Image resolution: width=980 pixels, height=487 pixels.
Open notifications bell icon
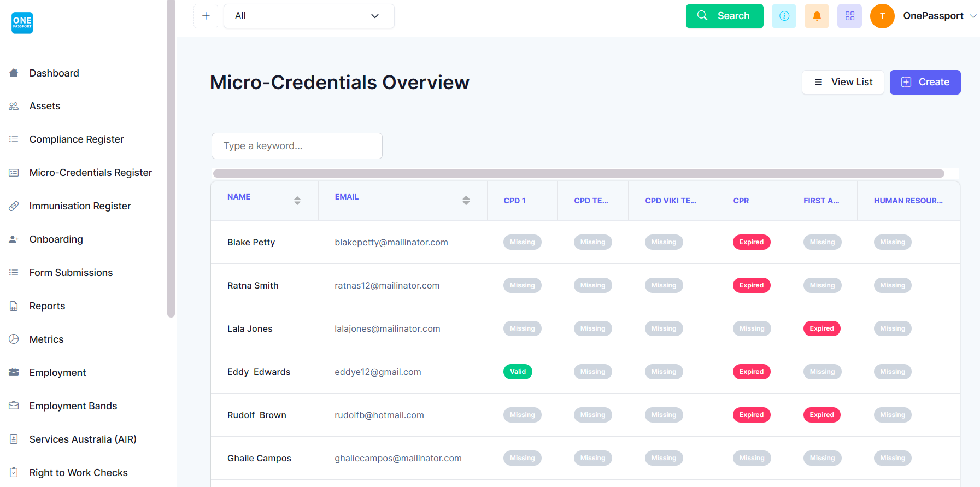pyautogui.click(x=817, y=16)
